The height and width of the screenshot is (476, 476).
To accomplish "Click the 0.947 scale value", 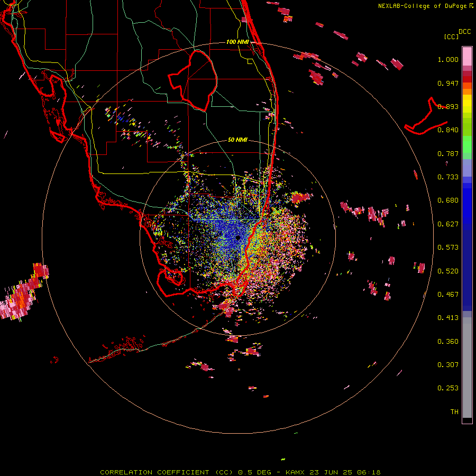I will point(448,83).
